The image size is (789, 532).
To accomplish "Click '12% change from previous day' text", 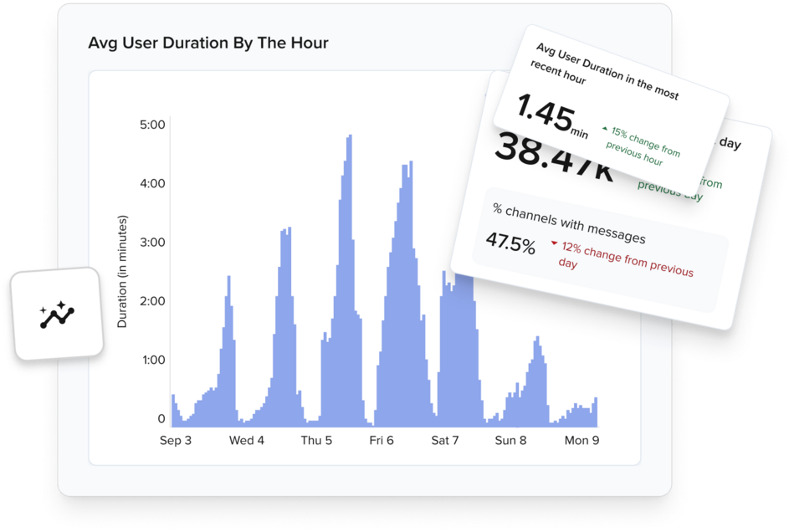I will [626, 261].
